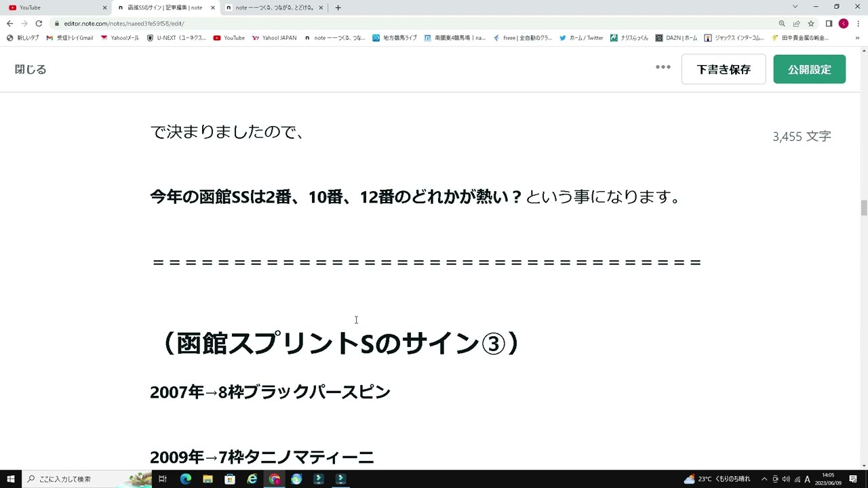Click the Chrome profile avatar icon

(x=843, y=22)
